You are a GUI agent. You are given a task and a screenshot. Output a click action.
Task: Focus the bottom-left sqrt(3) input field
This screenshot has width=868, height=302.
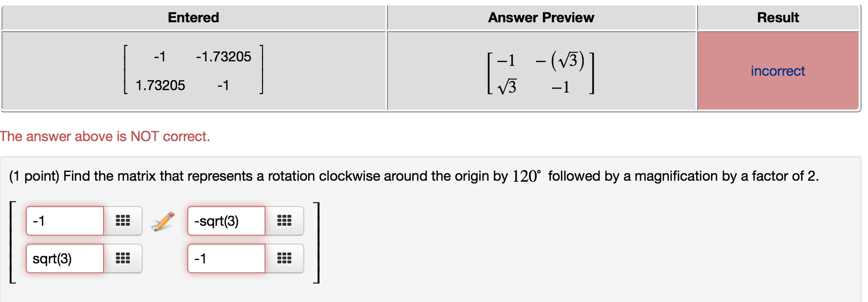click(65, 258)
